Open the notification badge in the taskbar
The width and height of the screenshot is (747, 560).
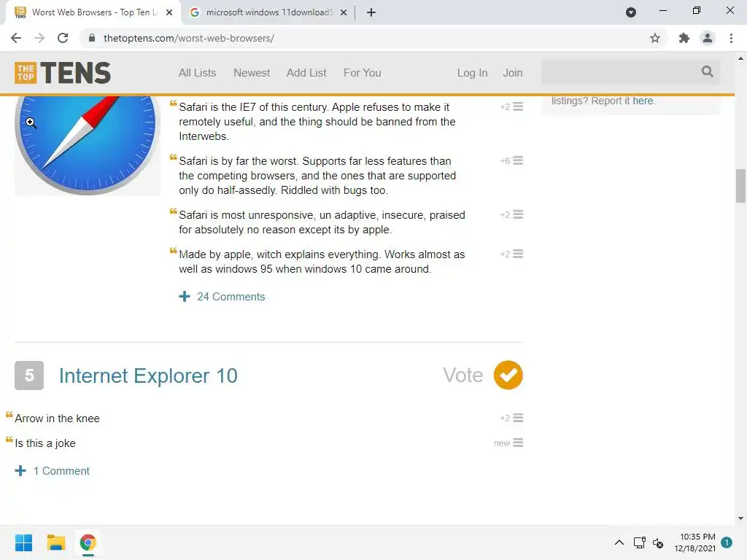tap(727, 542)
